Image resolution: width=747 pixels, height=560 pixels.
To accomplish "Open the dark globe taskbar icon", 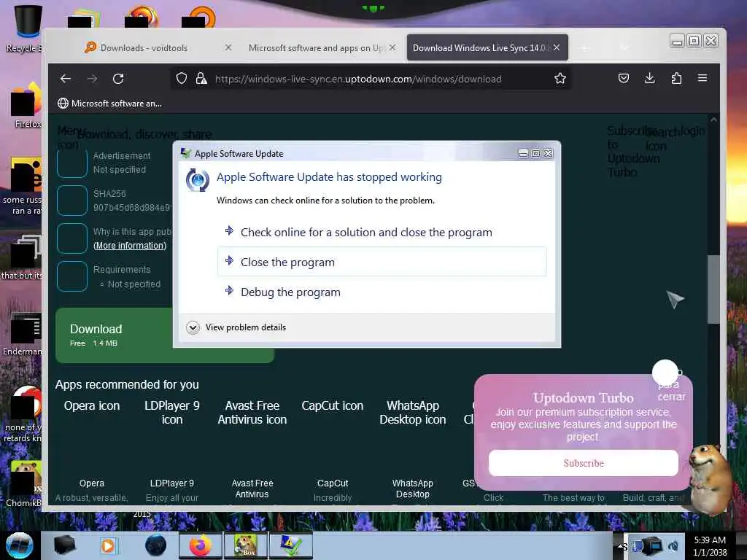I will [x=155, y=545].
